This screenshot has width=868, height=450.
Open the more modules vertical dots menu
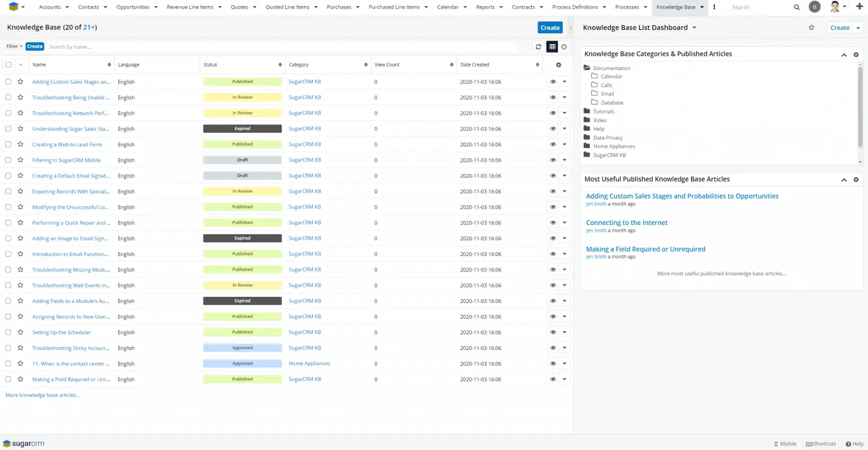(714, 7)
